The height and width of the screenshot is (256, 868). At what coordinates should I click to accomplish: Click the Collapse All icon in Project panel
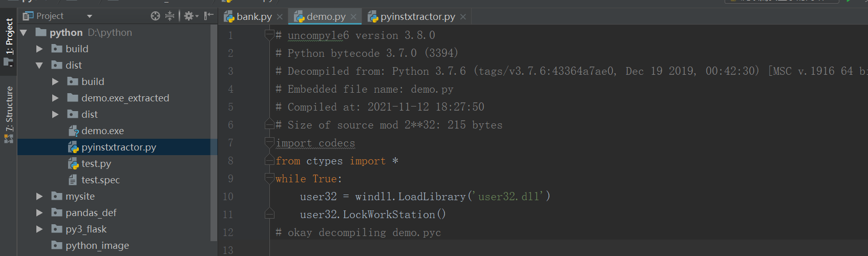170,16
